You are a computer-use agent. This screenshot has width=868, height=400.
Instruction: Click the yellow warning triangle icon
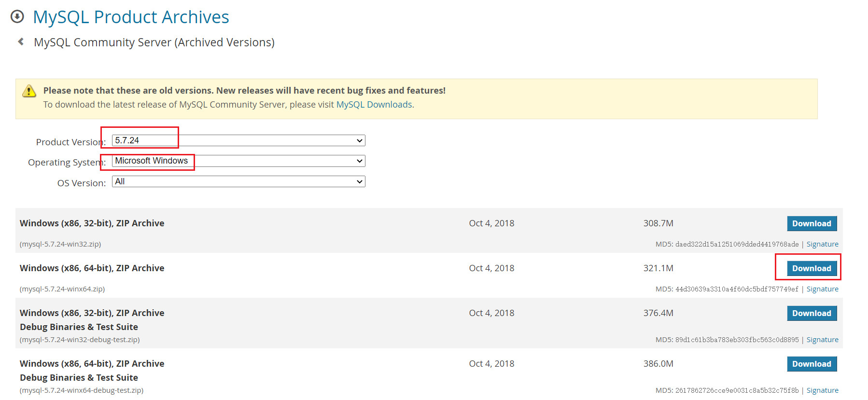tap(29, 91)
